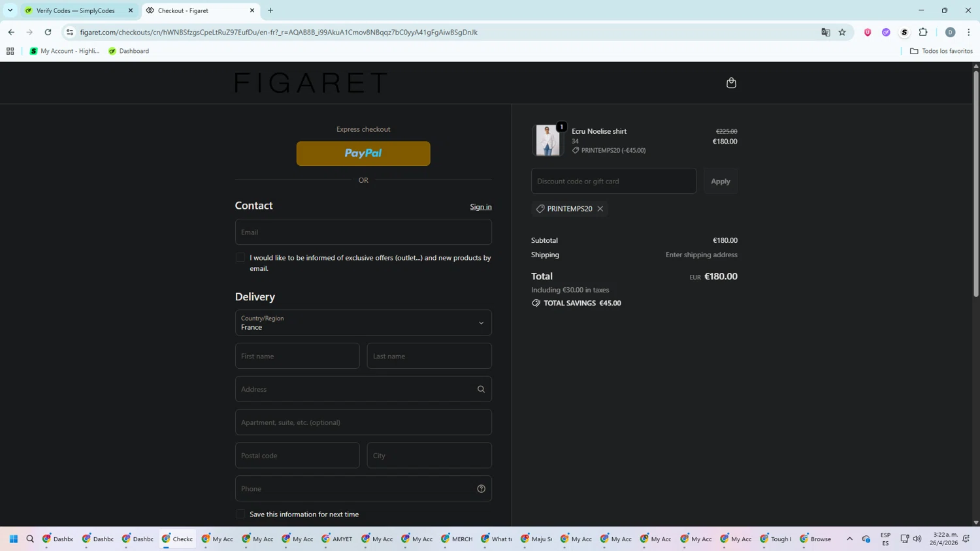The image size is (980, 551).
Task: Click into the City field
Action: tap(429, 456)
